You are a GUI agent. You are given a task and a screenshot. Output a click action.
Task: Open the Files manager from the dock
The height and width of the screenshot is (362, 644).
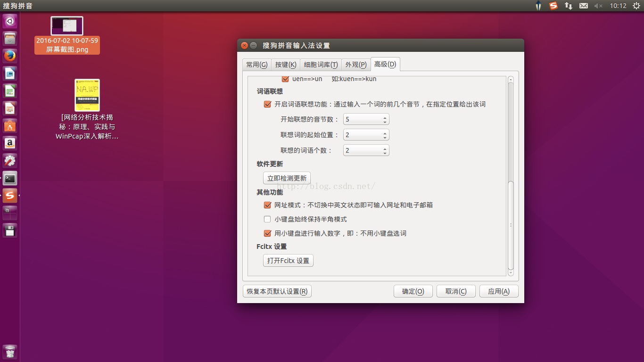(x=10, y=38)
